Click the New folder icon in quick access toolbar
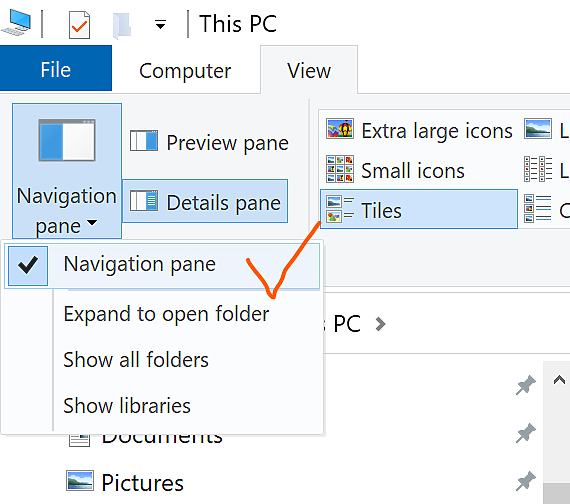 (122, 25)
